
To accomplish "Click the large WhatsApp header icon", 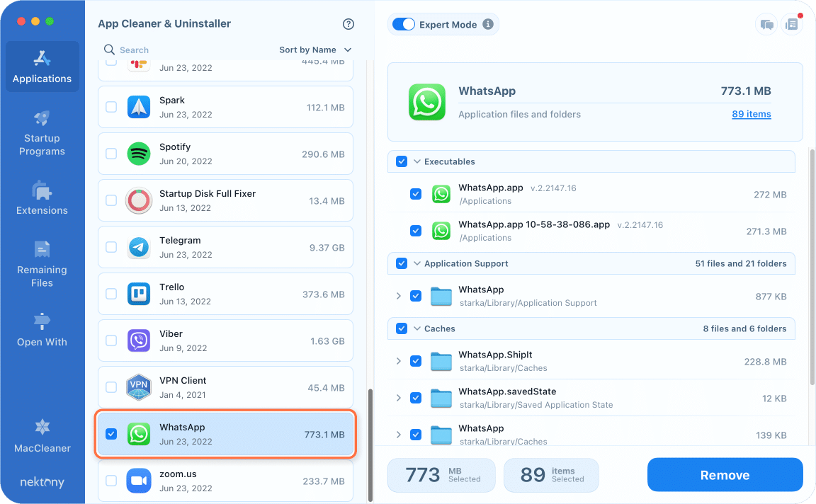I will pos(426,102).
